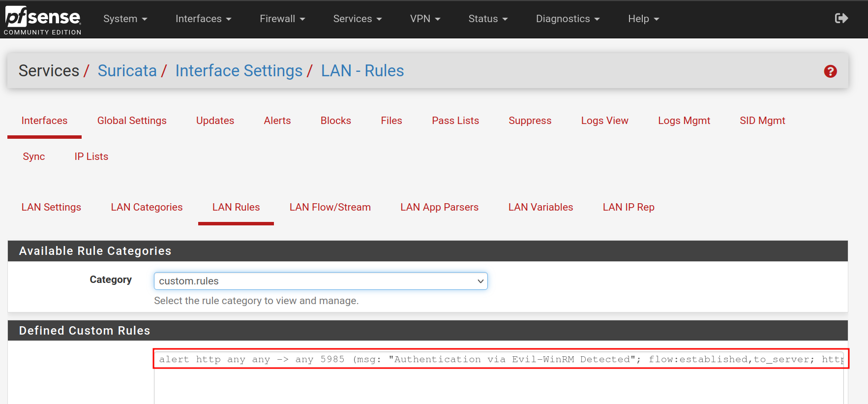Open the SID Mgmt tab
Screen dimensions: 868x404
pos(762,121)
